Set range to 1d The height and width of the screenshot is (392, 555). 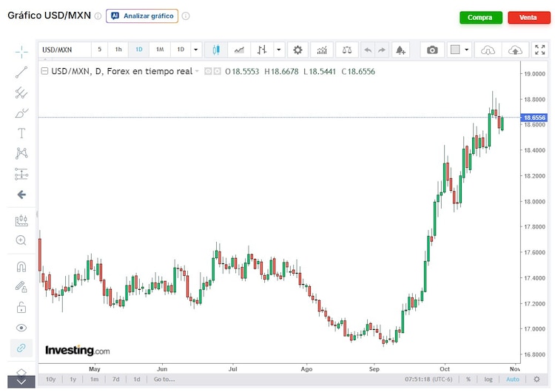coord(137,379)
